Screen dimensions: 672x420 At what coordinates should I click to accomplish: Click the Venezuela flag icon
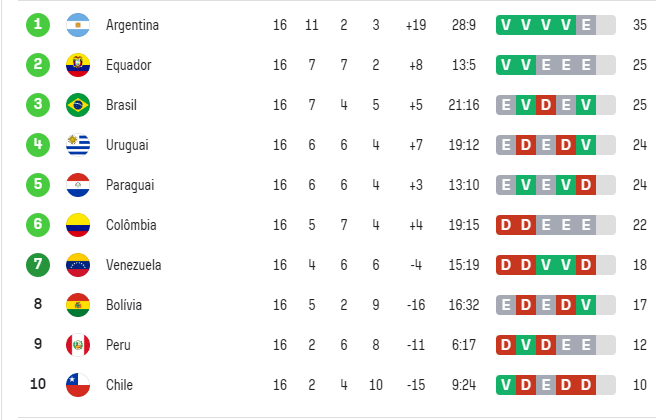[78, 265]
